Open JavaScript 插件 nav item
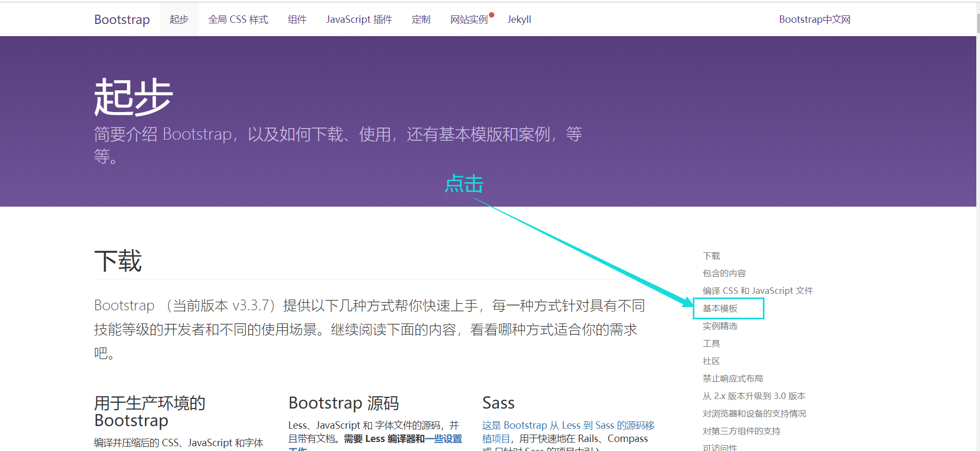 359,20
